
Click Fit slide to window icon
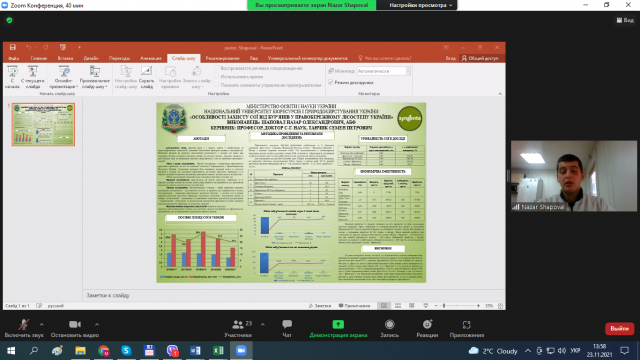point(500,305)
